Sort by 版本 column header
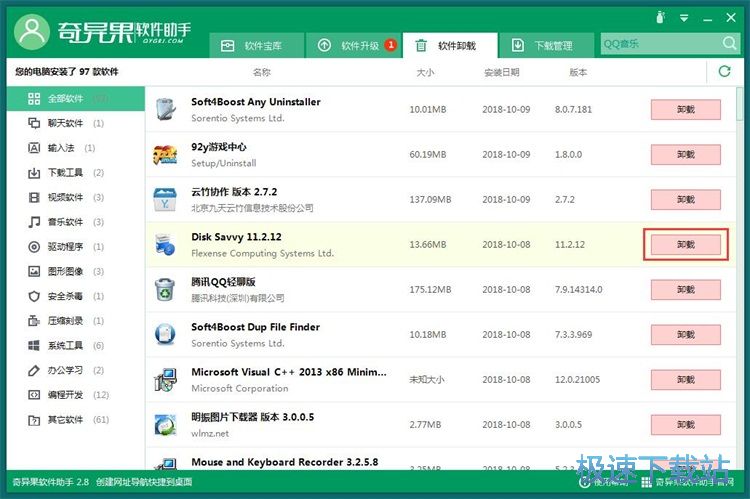The width and height of the screenshot is (750, 499). [x=578, y=72]
